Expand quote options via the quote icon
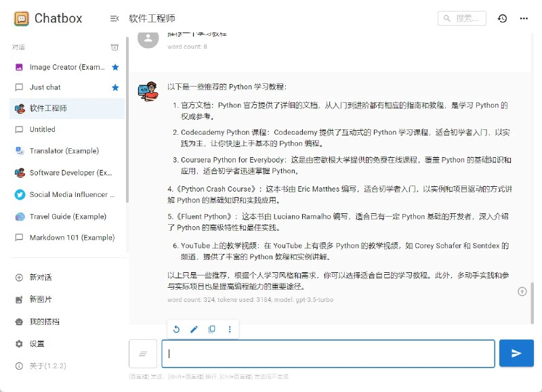This screenshot has width=542, height=392. click(142, 353)
